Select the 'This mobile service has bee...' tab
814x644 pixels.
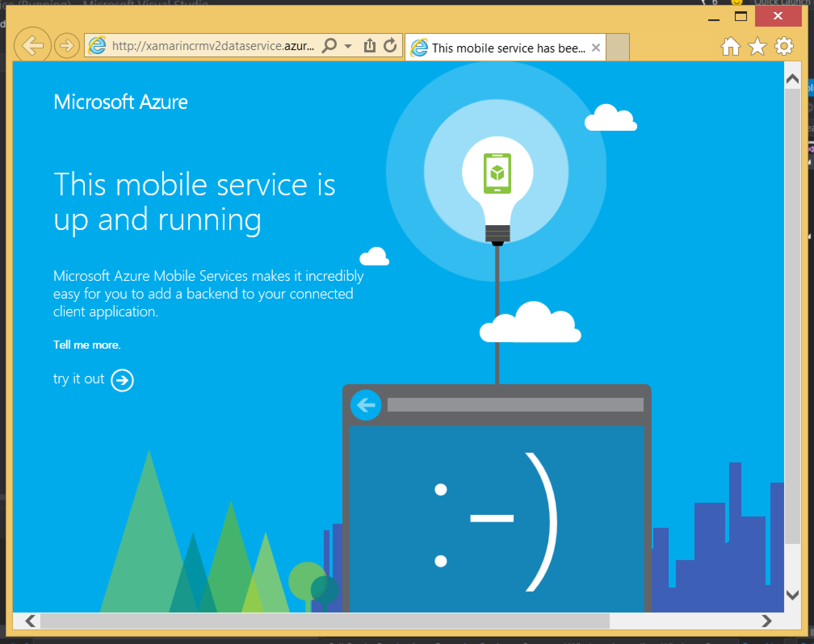pos(505,48)
